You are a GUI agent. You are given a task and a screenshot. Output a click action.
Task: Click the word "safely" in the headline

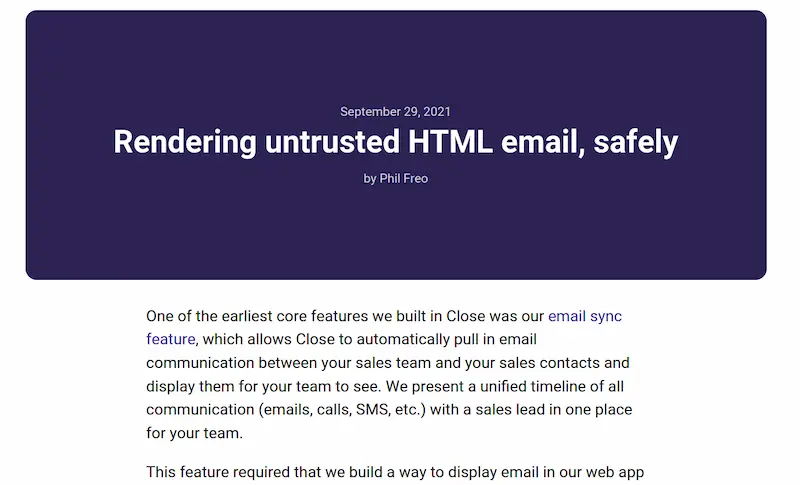point(636,142)
